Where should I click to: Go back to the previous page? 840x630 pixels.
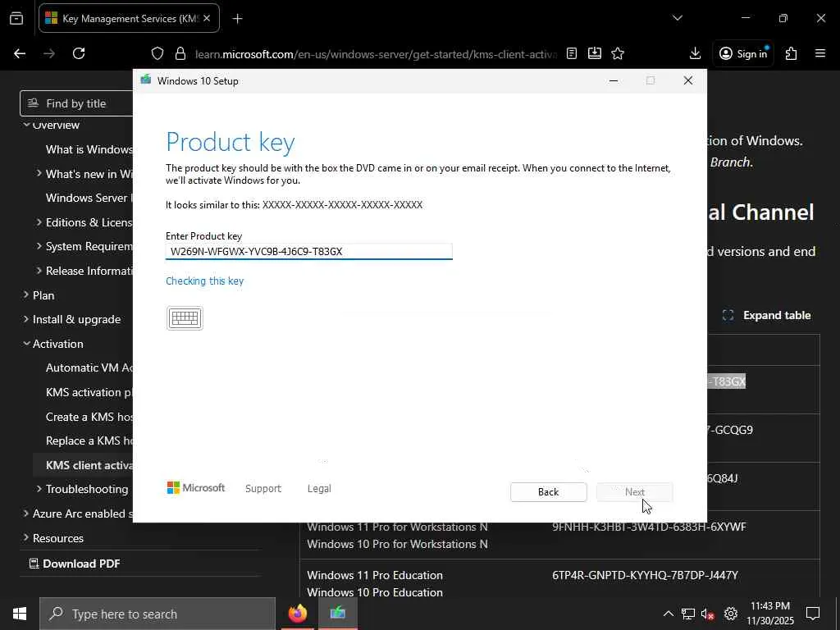pos(20,53)
